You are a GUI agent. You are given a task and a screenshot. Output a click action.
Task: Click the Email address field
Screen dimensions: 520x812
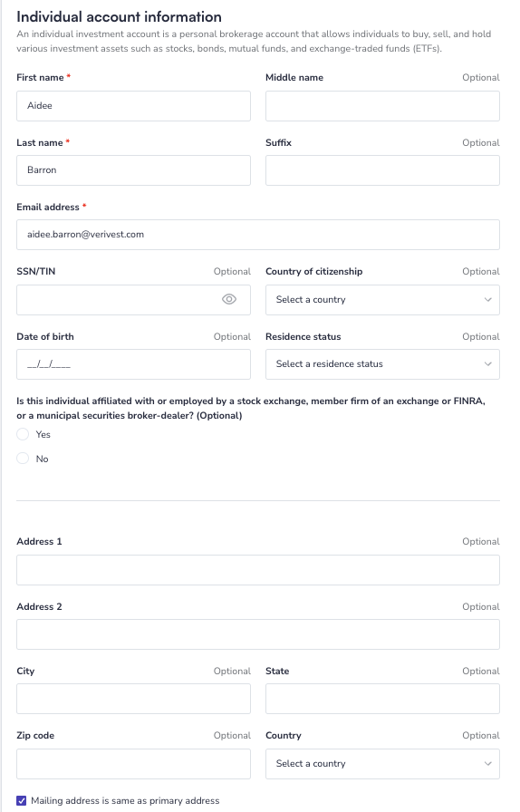[x=258, y=235]
